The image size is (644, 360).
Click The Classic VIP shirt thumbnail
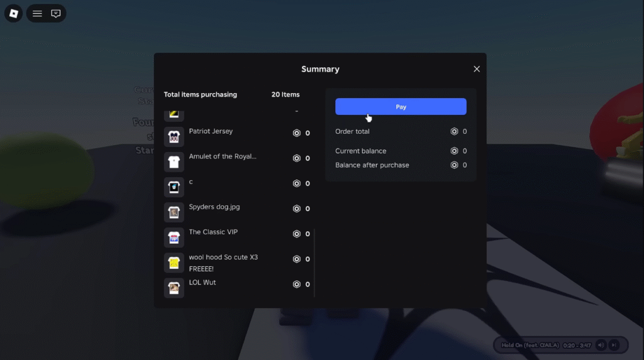pos(174,237)
